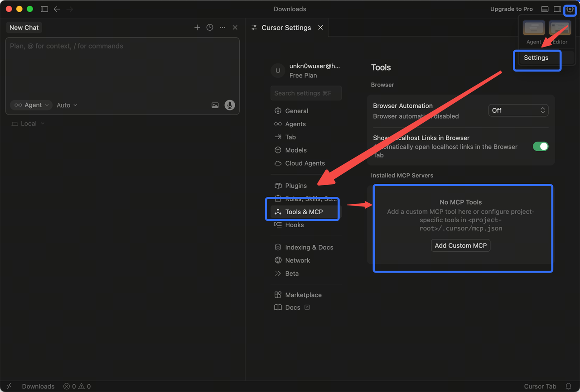Click the Upgrade to Pro link
The height and width of the screenshot is (392, 580).
coord(511,9)
